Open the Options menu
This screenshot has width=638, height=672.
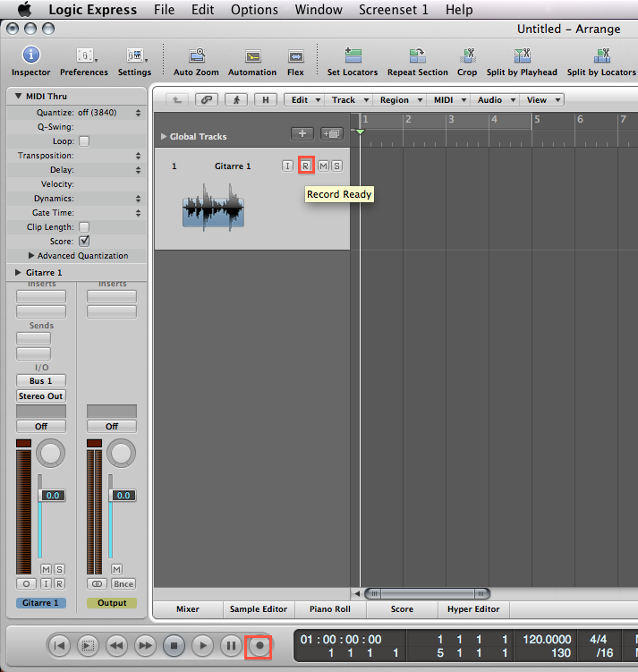tap(254, 10)
